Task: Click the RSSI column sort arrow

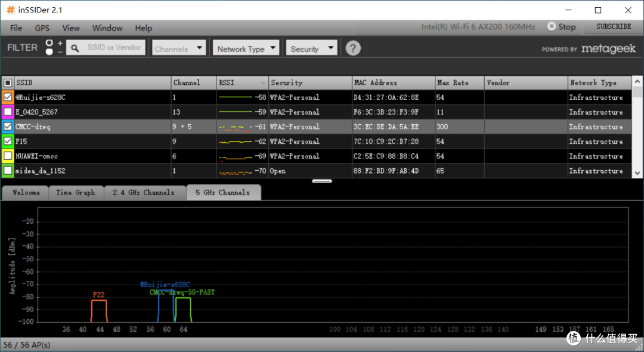Action: [262, 83]
